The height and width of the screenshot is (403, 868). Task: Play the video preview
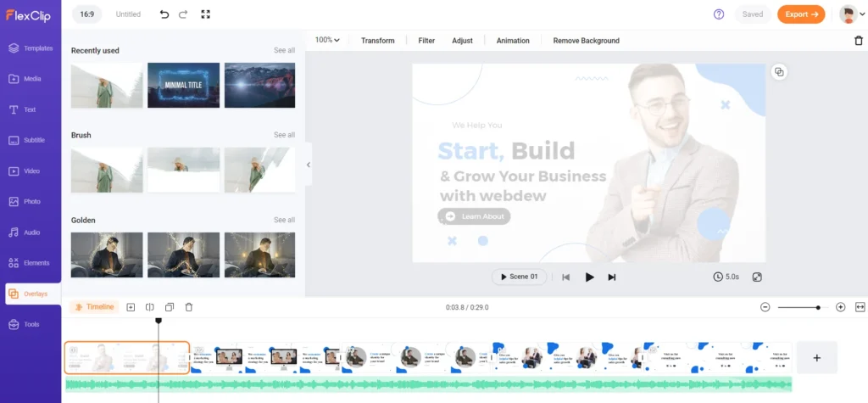pos(590,277)
